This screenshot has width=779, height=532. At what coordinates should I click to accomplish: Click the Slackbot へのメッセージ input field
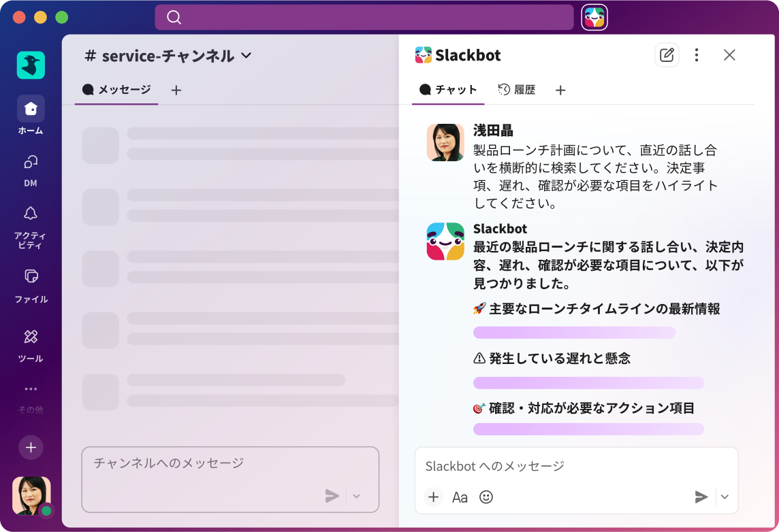coord(576,480)
